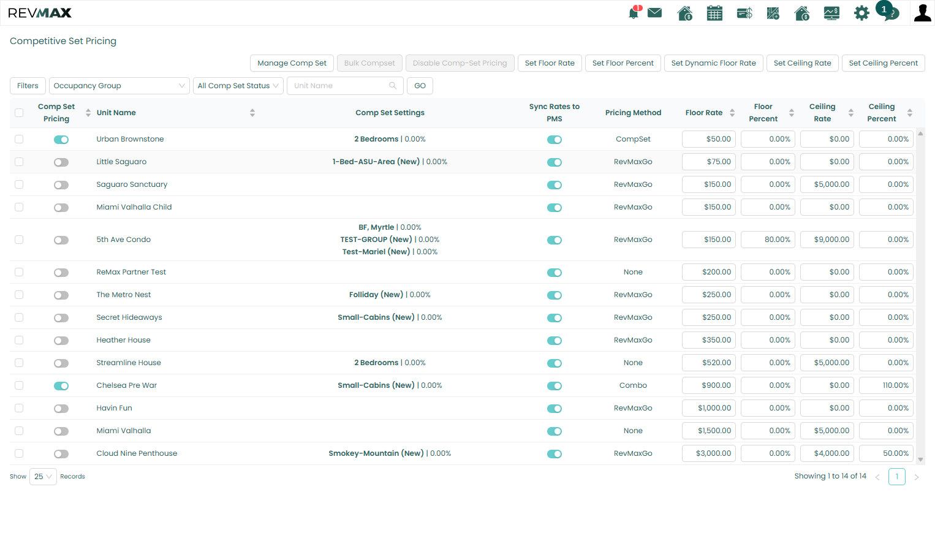Click the Set Ceiling Rate button
The image size is (935, 560).
803,63
